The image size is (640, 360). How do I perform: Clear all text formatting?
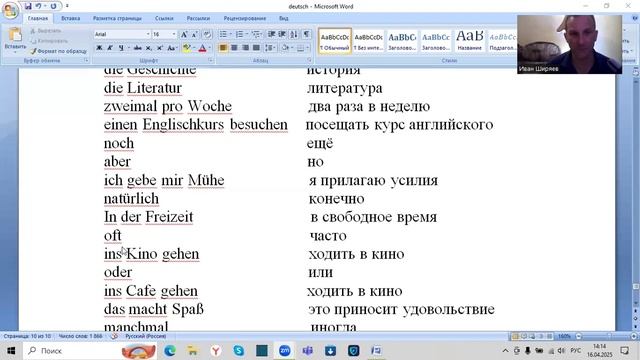tap(207, 35)
